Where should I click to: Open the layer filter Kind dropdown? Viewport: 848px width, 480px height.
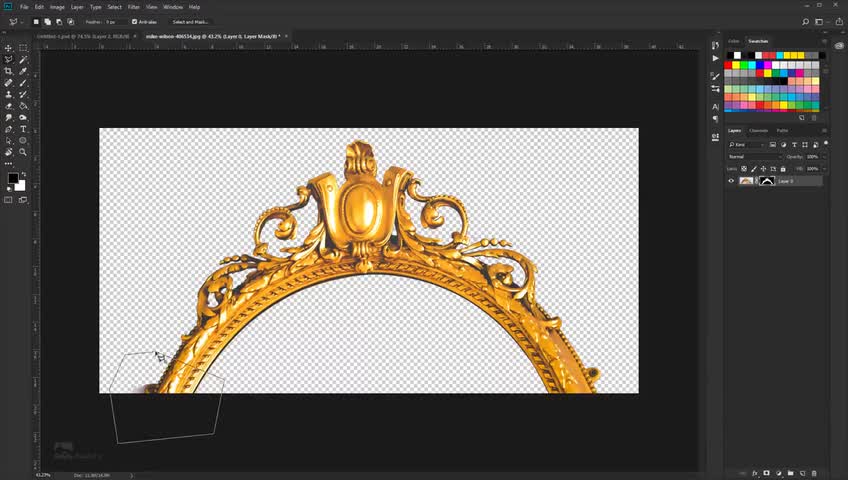[x=746, y=144]
